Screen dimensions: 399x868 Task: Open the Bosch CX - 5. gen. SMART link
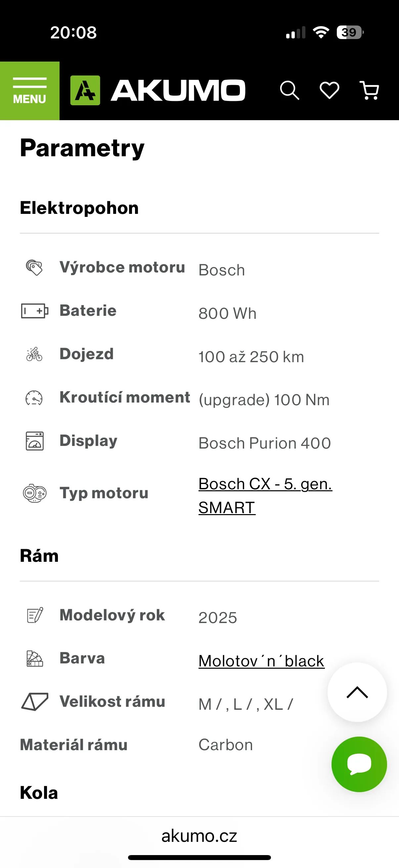pyautogui.click(x=265, y=496)
